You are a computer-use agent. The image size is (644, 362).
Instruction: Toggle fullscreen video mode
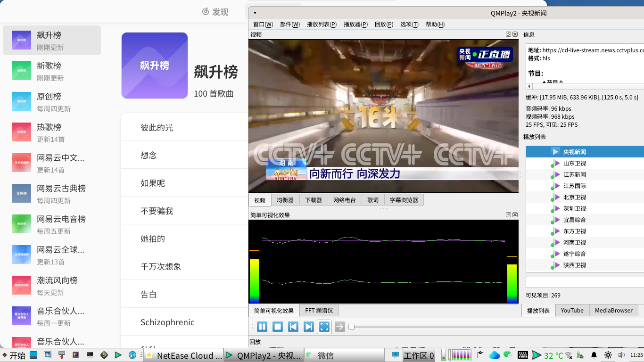324,327
